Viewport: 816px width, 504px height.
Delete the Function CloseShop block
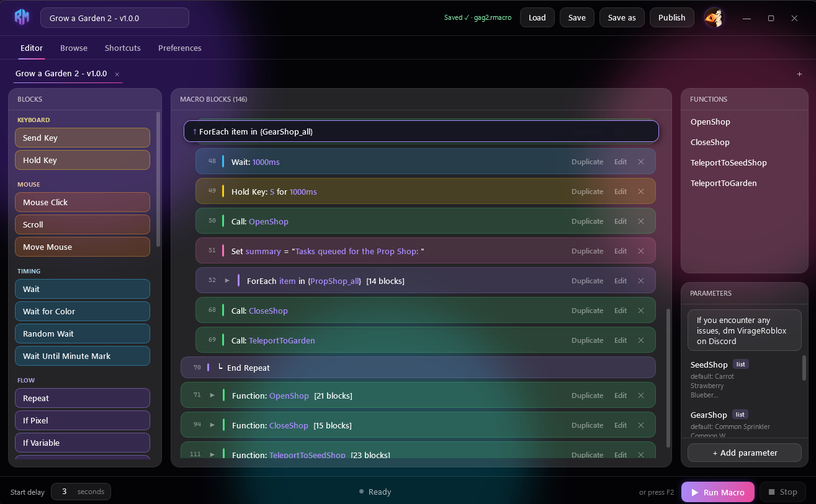click(x=641, y=425)
